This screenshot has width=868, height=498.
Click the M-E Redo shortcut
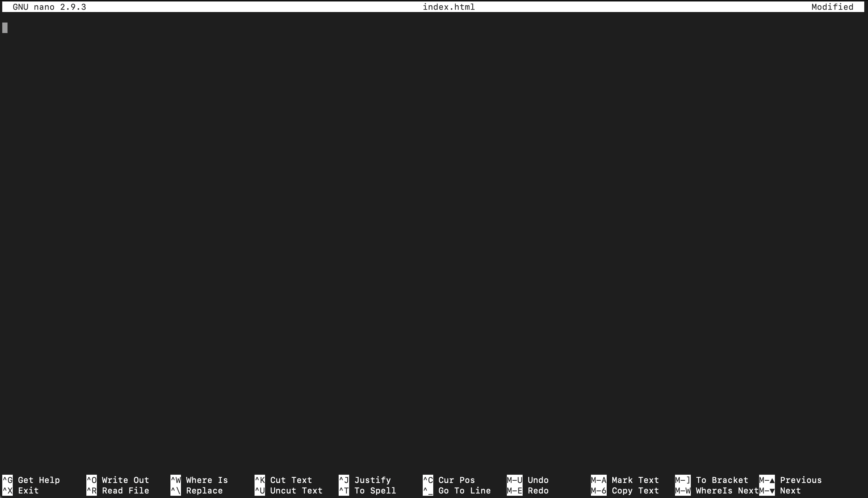[528, 490]
